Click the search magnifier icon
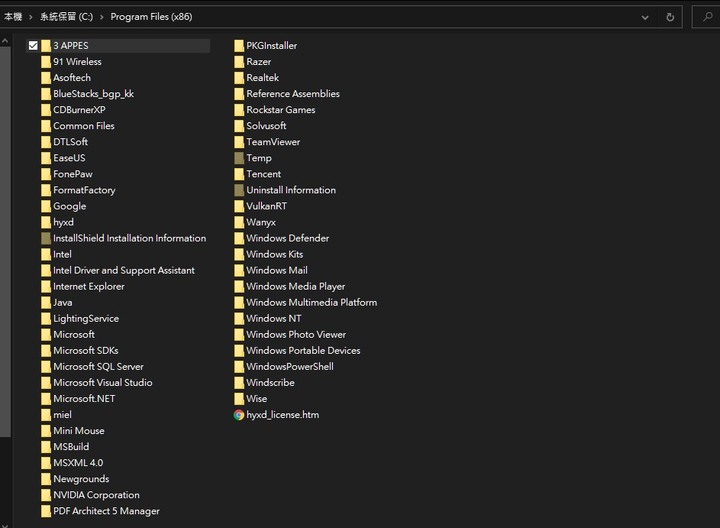Image resolution: width=720 pixels, height=528 pixels. (708, 17)
